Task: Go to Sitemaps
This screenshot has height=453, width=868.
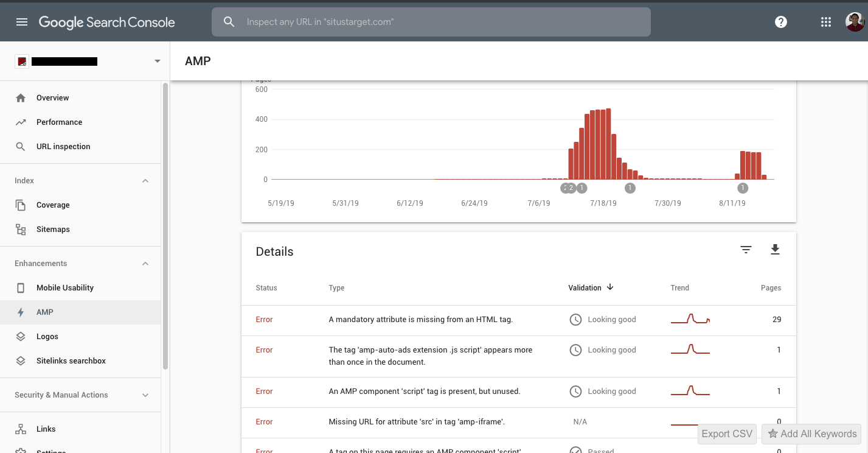Action: coord(80,230)
